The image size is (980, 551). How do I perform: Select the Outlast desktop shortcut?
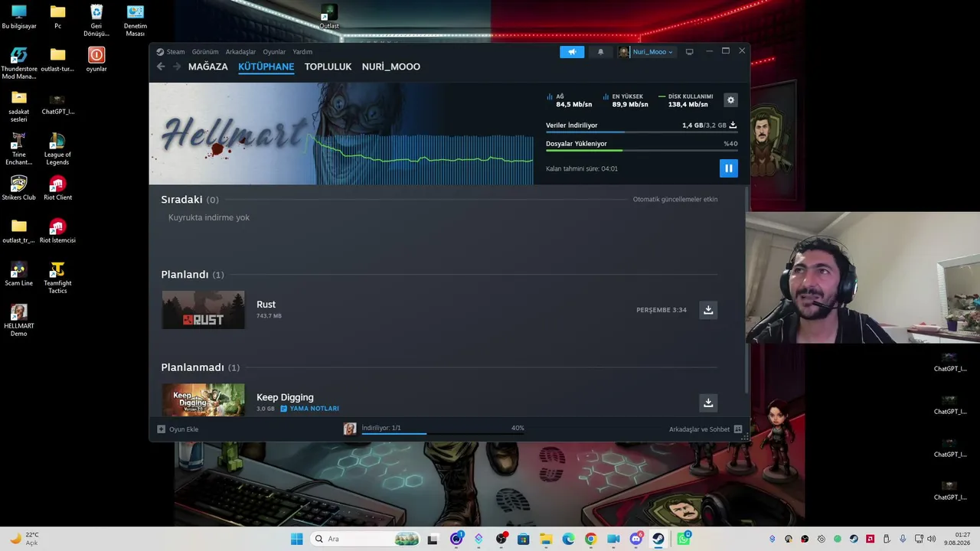328,17
